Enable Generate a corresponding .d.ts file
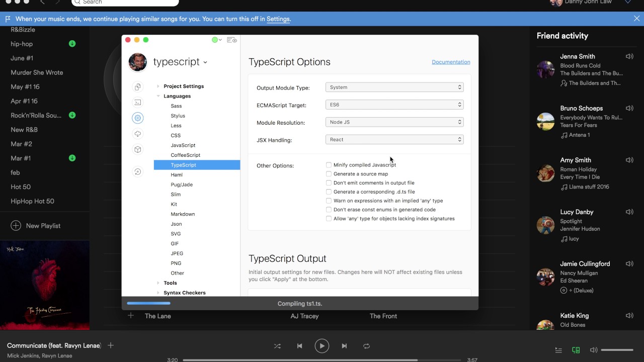Viewport: 644px width, 362px height. click(x=329, y=192)
